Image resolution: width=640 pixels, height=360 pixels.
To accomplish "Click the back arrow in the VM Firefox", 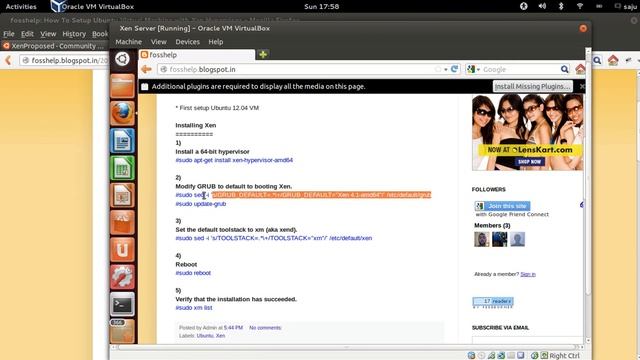I will [147, 69].
